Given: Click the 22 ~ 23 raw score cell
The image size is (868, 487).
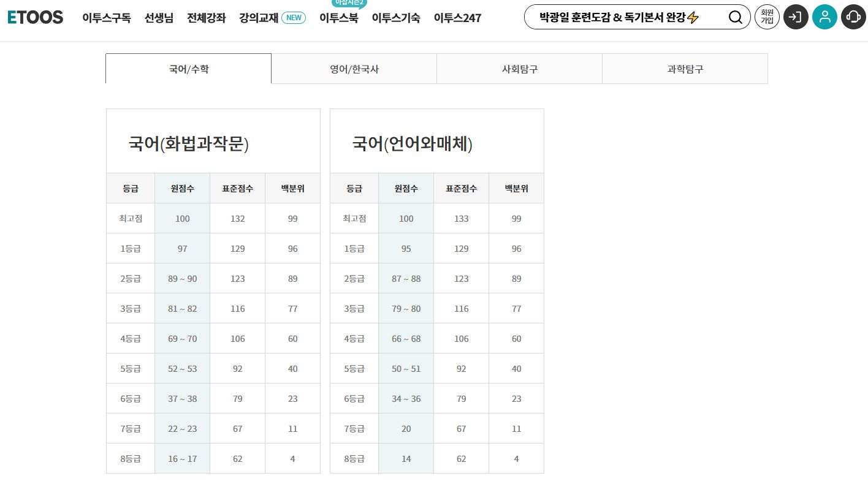Looking at the screenshot, I should pyautogui.click(x=183, y=429).
